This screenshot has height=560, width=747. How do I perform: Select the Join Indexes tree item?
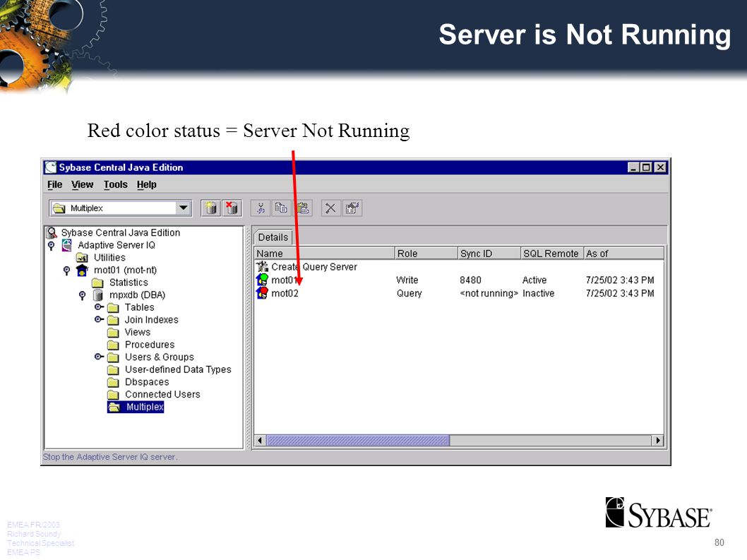click(x=152, y=320)
